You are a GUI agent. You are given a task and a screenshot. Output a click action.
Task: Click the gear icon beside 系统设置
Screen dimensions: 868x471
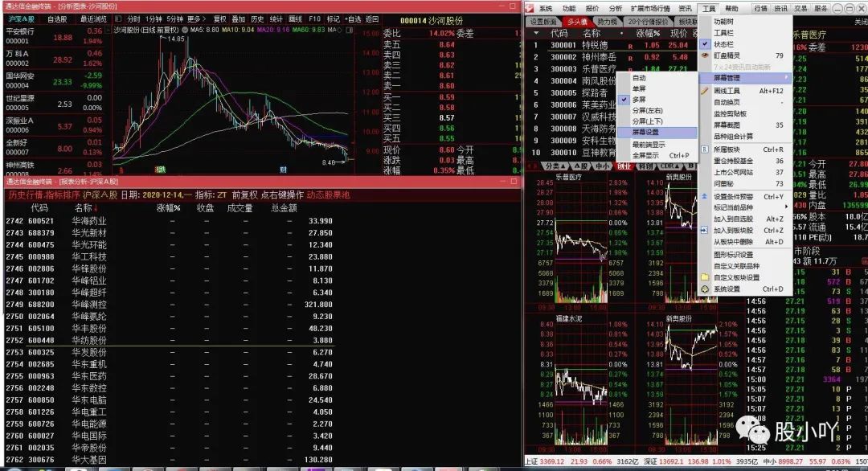705,289
